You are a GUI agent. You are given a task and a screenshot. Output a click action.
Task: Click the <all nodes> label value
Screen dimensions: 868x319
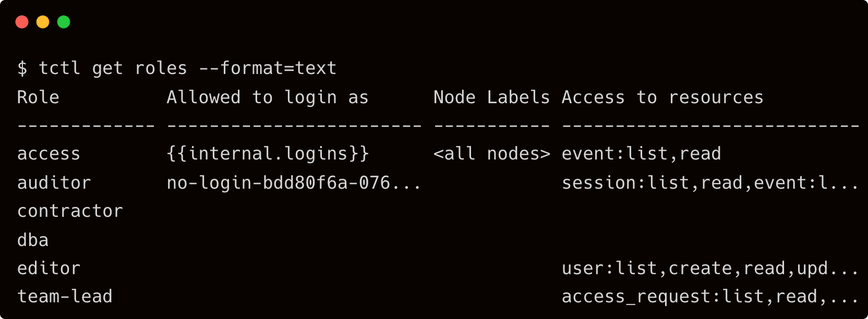pyautogui.click(x=491, y=154)
